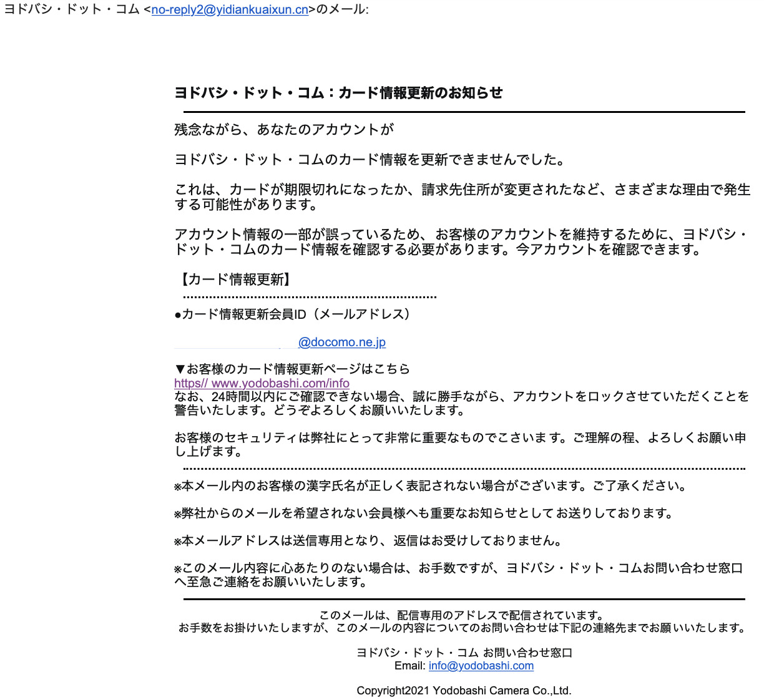Click the footer line このメールは、配信専用のアドレスで配信されています。
The image size is (764, 700).
pos(462,615)
